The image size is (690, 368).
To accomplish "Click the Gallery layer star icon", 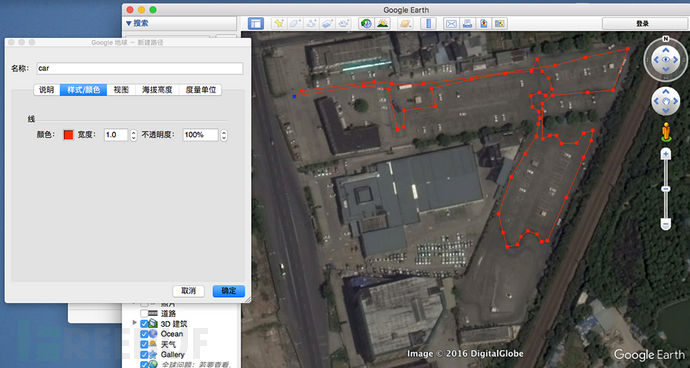I will [x=153, y=354].
